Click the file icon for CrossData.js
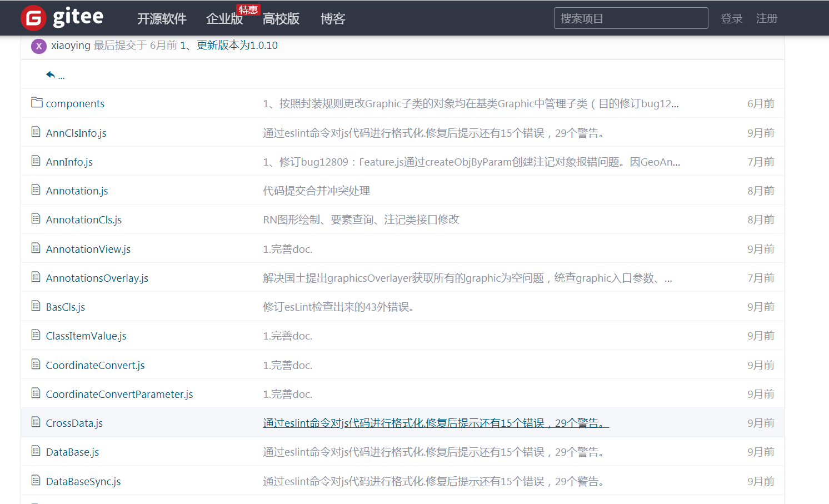This screenshot has height=504, width=829. (36, 422)
